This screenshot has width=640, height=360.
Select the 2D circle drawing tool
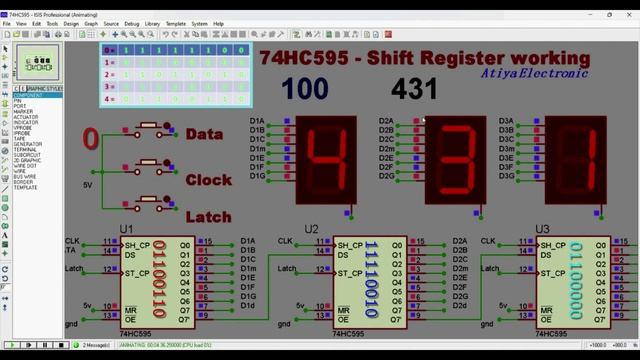[x=5, y=208]
